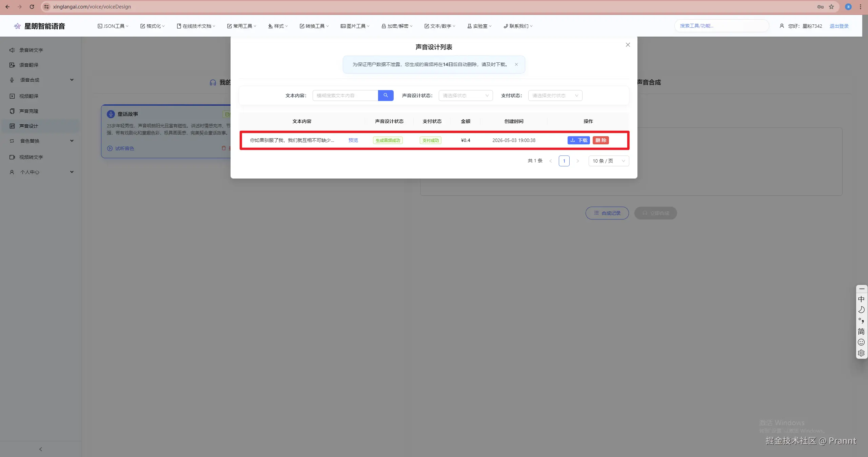The height and width of the screenshot is (457, 868).
Task: Open the 实验室 top menu
Action: coord(479,26)
